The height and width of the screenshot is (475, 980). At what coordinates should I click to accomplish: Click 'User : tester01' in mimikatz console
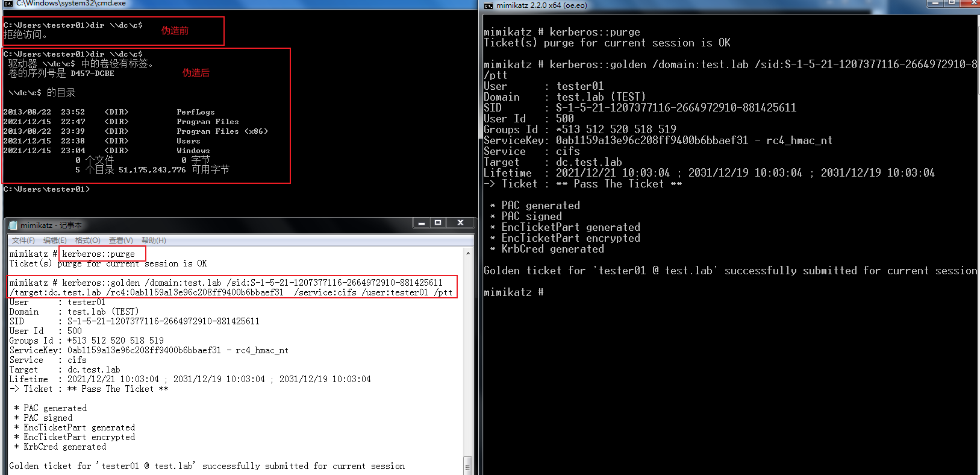543,86
